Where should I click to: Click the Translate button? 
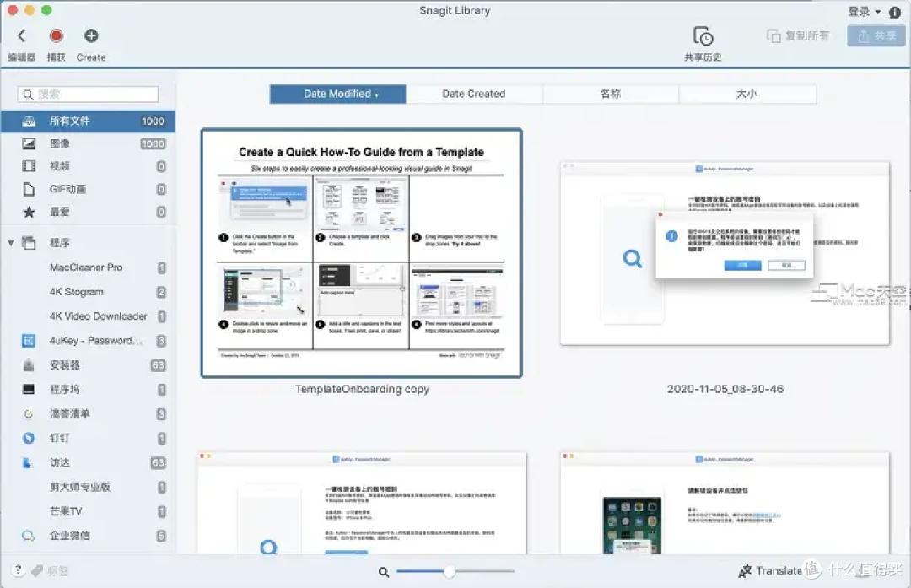click(x=770, y=571)
